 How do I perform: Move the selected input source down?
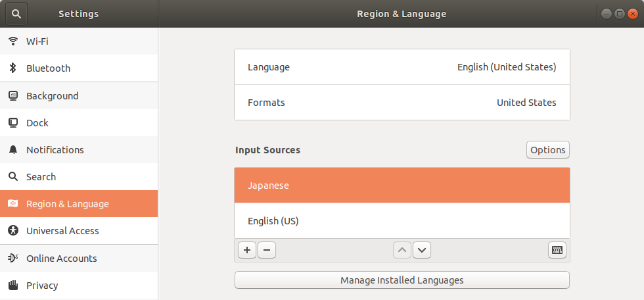(422, 250)
